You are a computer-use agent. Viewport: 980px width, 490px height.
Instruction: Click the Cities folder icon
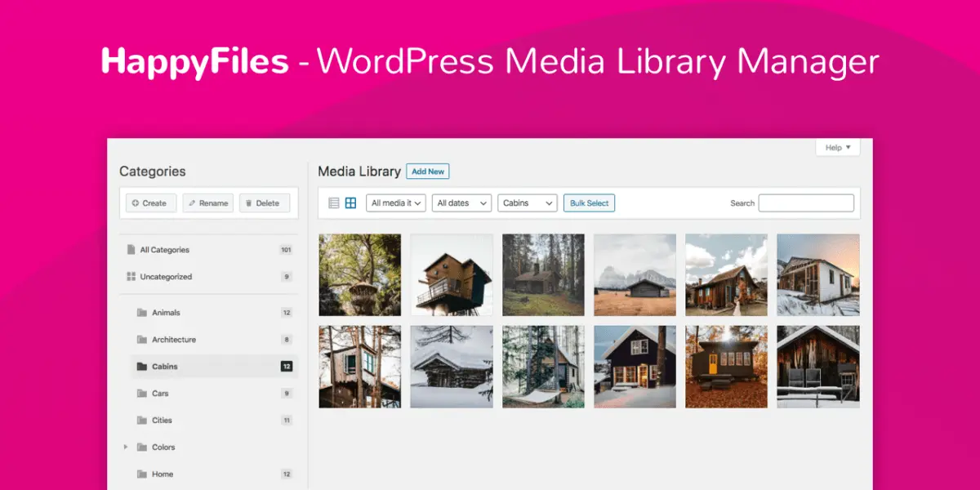pos(142,421)
